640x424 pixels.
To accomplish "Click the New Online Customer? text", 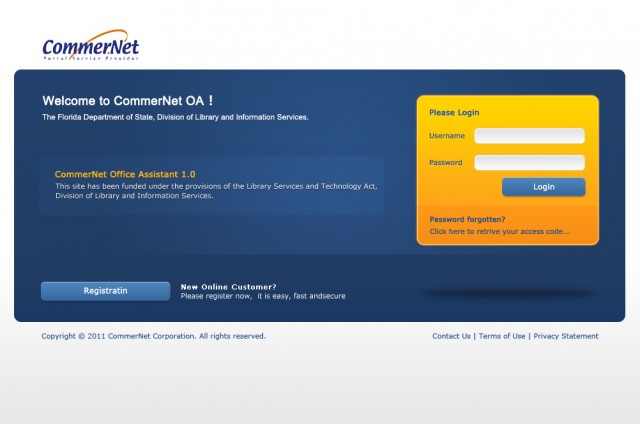I will 229,287.
